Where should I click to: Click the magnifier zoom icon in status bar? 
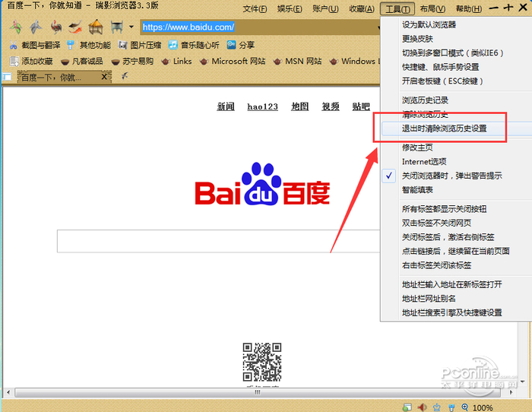click(x=465, y=407)
